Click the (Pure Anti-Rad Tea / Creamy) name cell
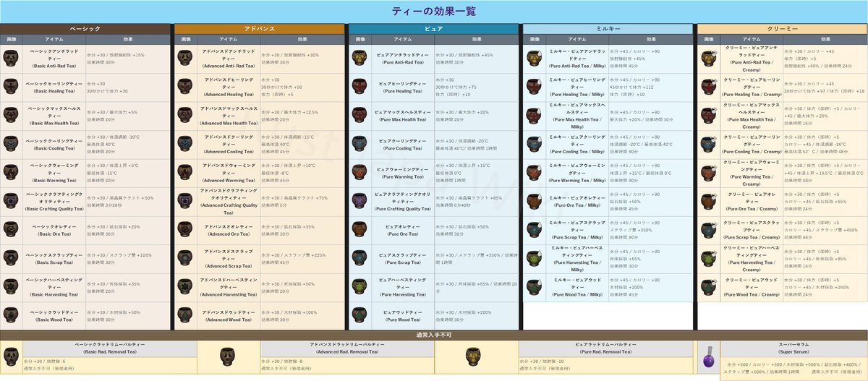This screenshot has width=868, height=381. pos(751,58)
